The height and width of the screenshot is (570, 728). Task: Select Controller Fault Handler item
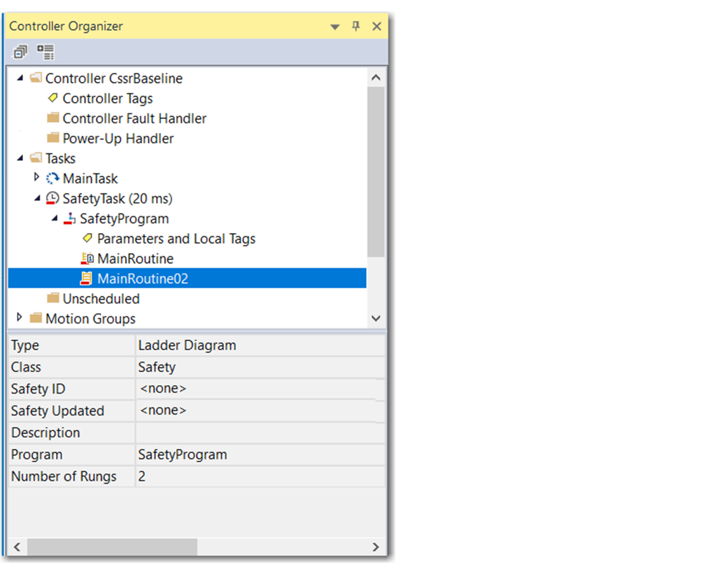pos(134,118)
